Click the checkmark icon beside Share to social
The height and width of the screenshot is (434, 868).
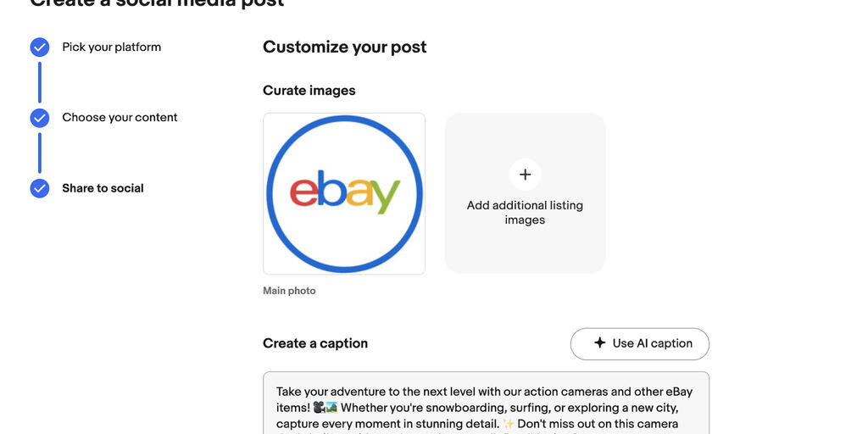click(40, 188)
